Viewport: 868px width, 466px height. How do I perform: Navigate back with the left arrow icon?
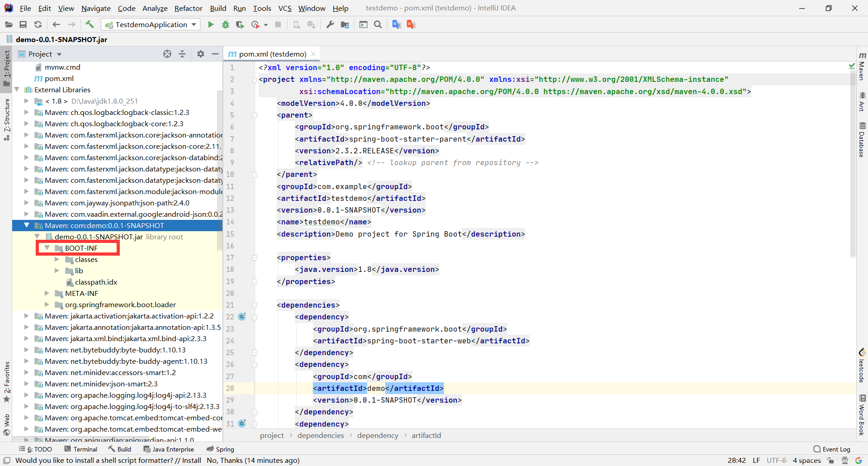tap(56, 25)
